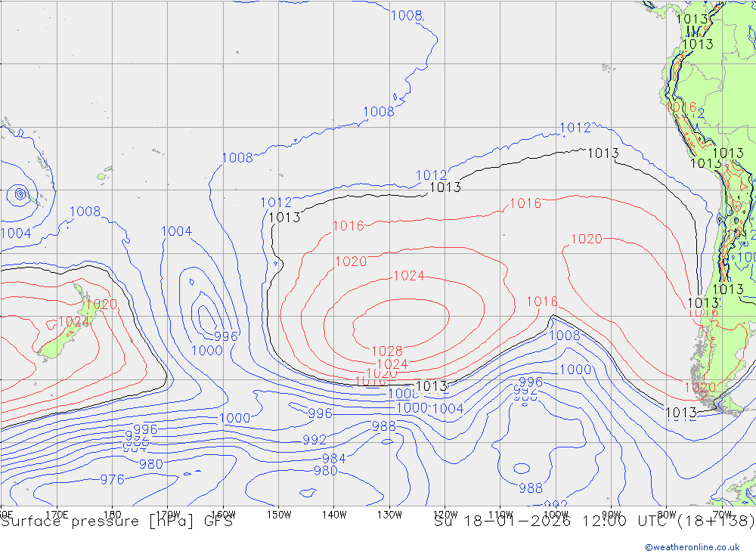Click the 90W longitude label
The height and width of the screenshot is (554, 756).
tap(612, 515)
